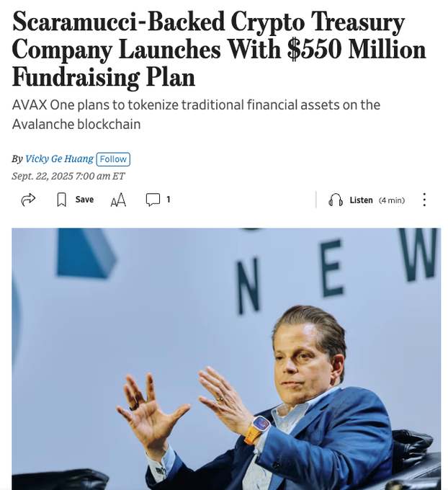Image resolution: width=448 pixels, height=490 pixels.
Task: Click the share arrow icon
Action: click(29, 200)
